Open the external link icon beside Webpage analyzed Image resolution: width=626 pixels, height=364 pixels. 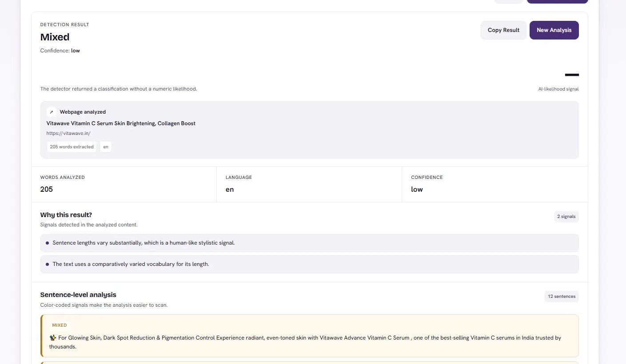click(x=52, y=112)
